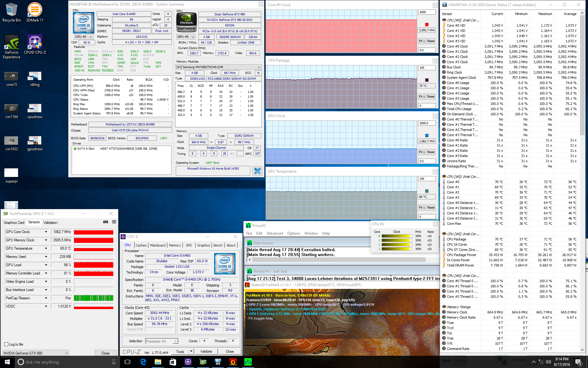The width and height of the screenshot is (588, 368).
Task: Open the Bench tab in CPU-Z
Action: coord(218,245)
